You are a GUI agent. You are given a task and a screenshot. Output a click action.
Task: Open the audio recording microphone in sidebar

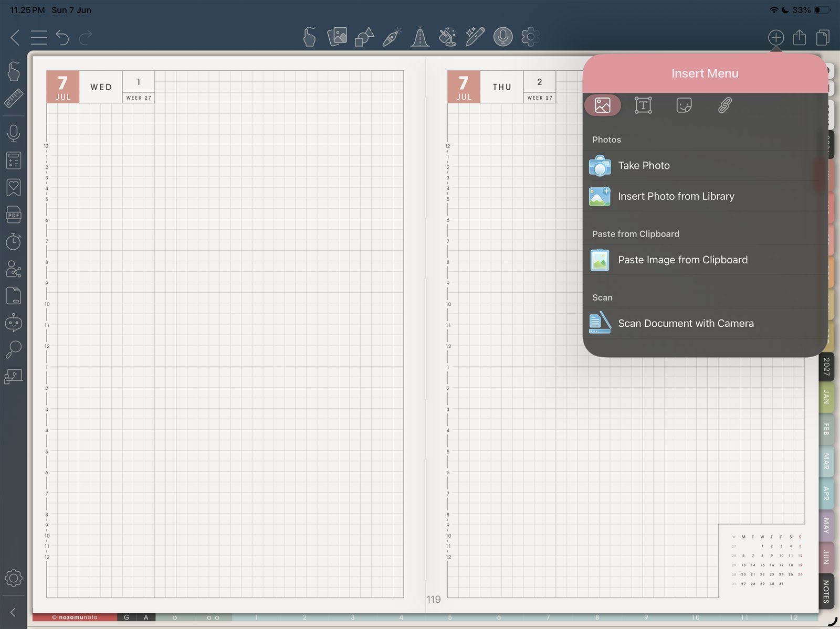pos(14,133)
